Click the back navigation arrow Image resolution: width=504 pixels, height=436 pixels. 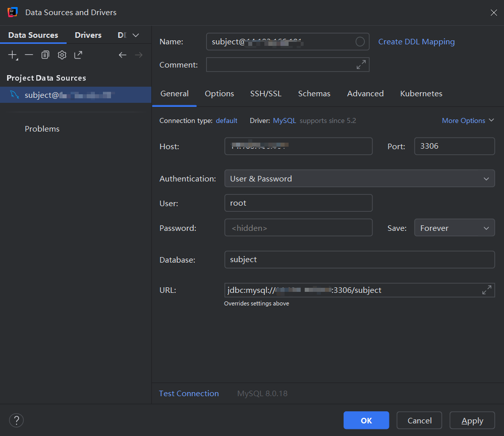click(122, 54)
